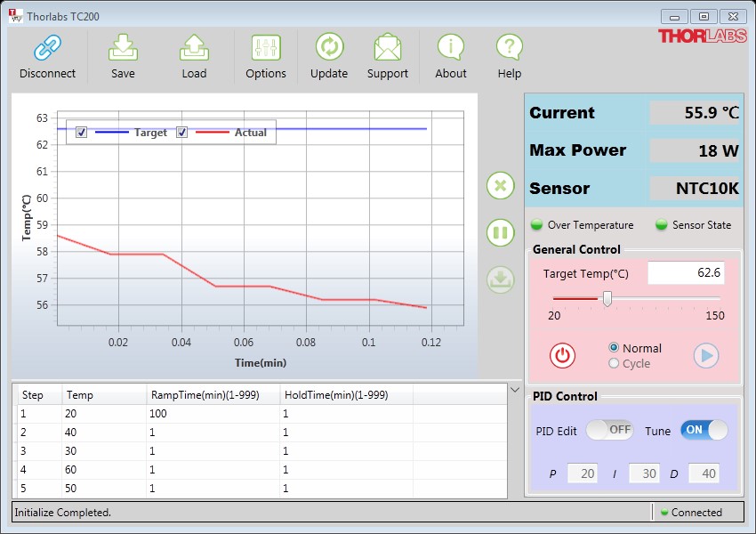Screen dimensions: 756x534
Task: Click the Sensor value NTC10K
Action: [x=695, y=188]
